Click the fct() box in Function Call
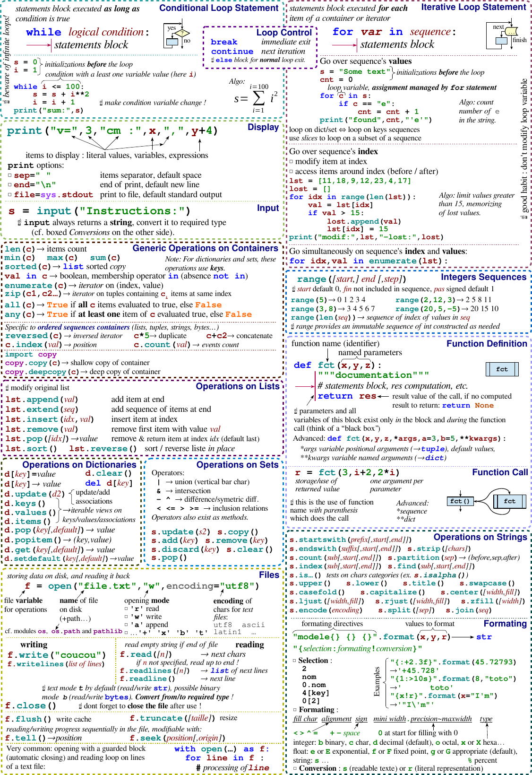Screen dimensions: 532x775 (x=460, y=501)
